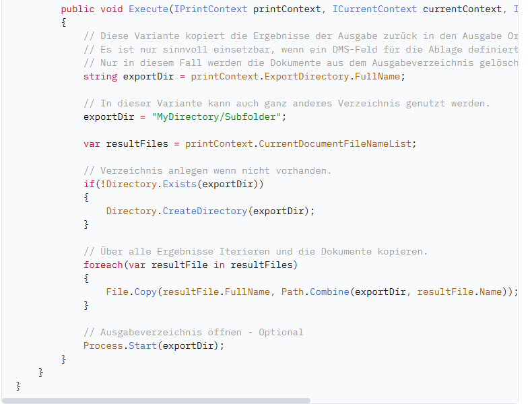Screen dimensions: 532x404
Task: Click the foreach keyword
Action: click(103, 265)
